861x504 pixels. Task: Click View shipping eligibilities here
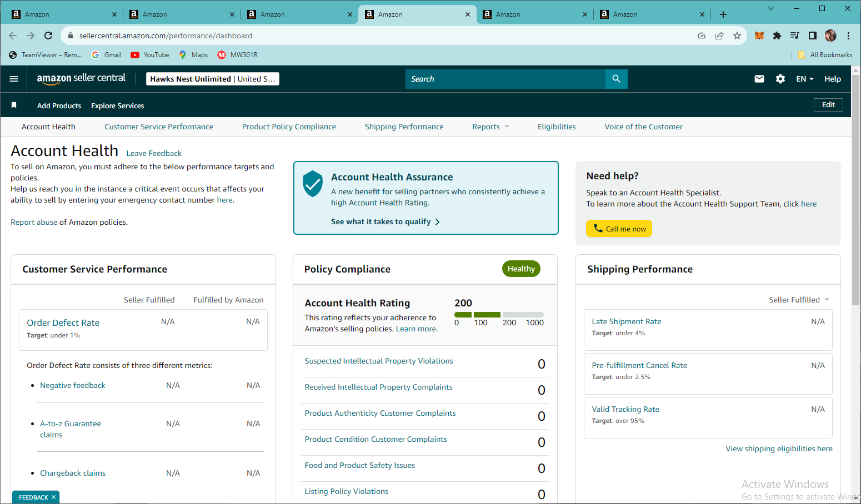coord(779,448)
